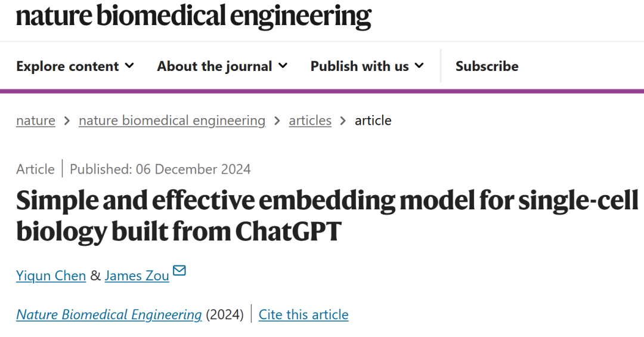The image size is (644, 337).
Task: Click the article title heading text
Action: click(x=327, y=216)
